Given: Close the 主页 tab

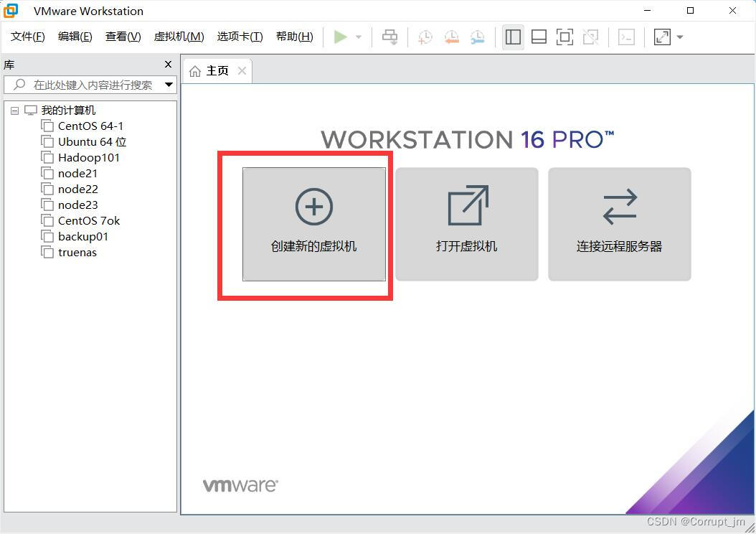Looking at the screenshot, I should (242, 71).
